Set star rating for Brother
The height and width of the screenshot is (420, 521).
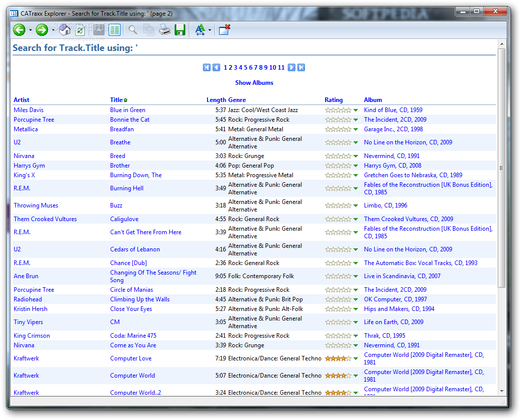[338, 166]
